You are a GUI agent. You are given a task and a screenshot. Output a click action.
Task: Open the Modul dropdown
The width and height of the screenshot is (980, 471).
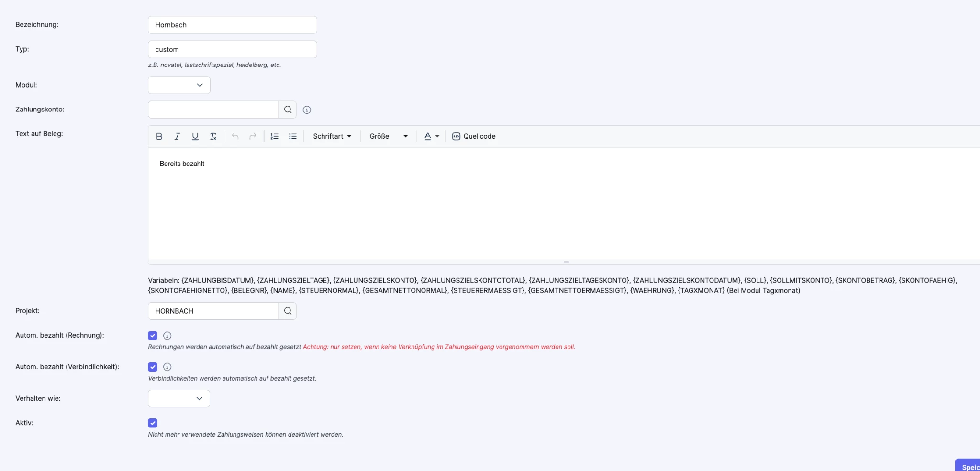(179, 85)
